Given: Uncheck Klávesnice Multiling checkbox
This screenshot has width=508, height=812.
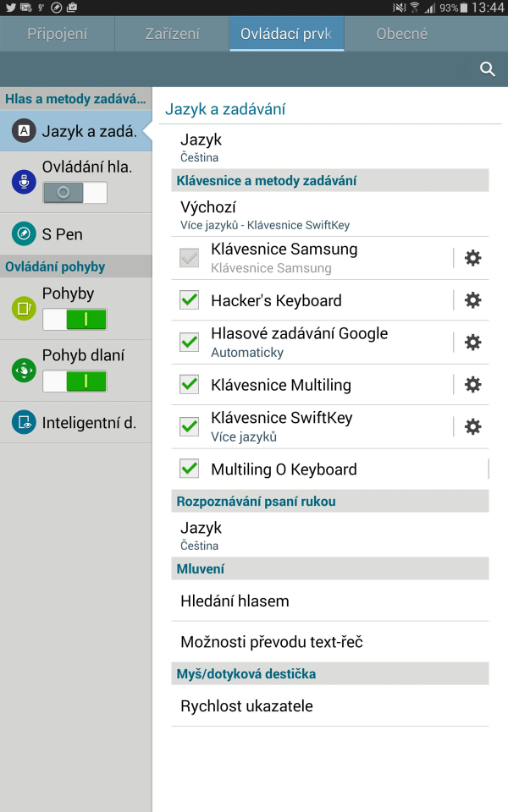Looking at the screenshot, I should (190, 385).
